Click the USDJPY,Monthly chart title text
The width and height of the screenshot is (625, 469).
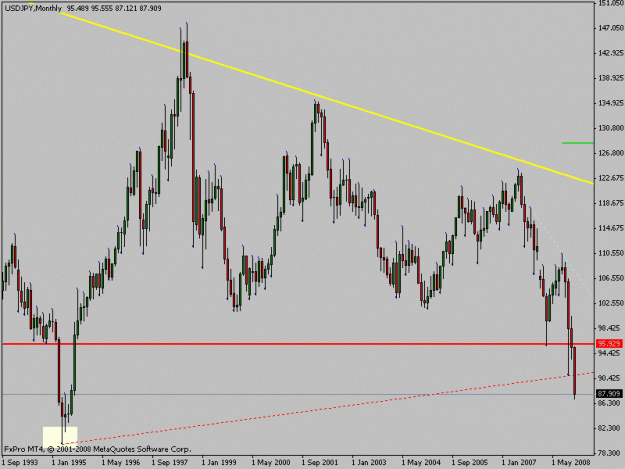pyautogui.click(x=33, y=8)
